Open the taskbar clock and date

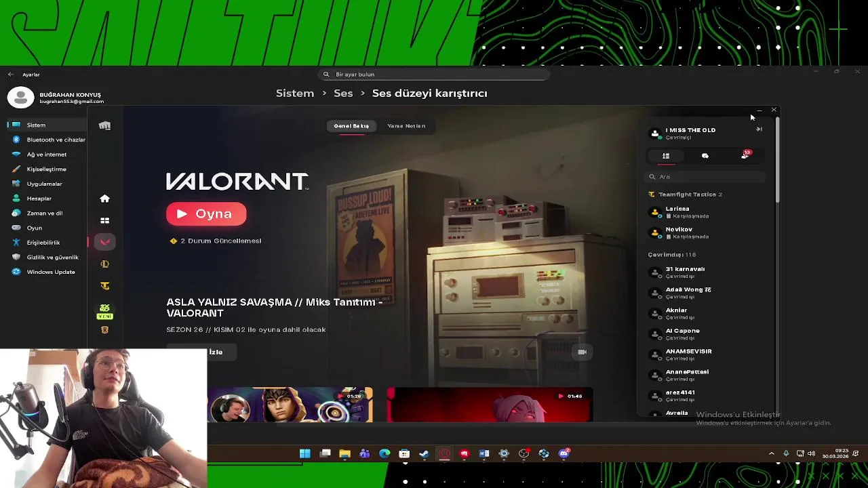pyautogui.click(x=835, y=453)
